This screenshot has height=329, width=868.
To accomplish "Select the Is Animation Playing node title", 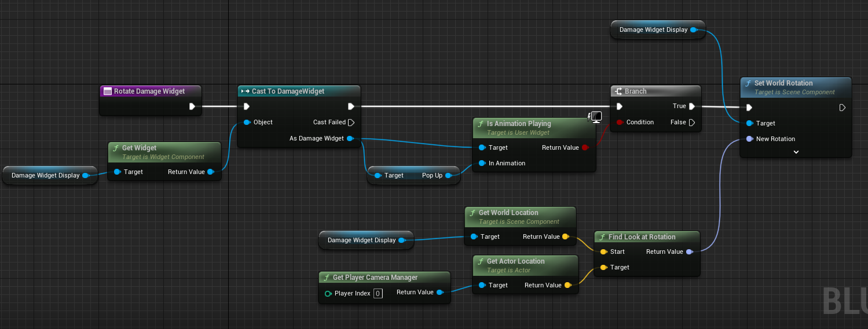I will 519,124.
